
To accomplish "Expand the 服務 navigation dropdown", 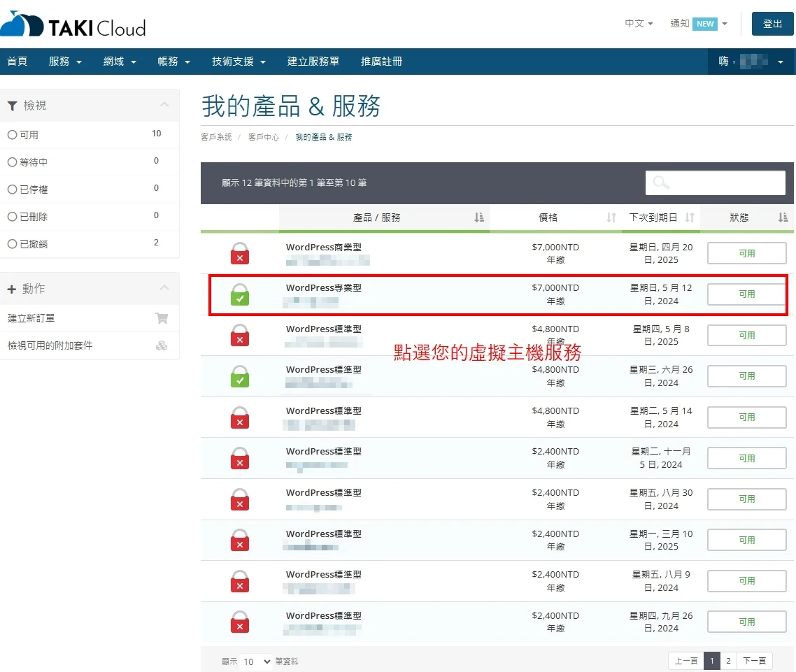I will [x=65, y=62].
